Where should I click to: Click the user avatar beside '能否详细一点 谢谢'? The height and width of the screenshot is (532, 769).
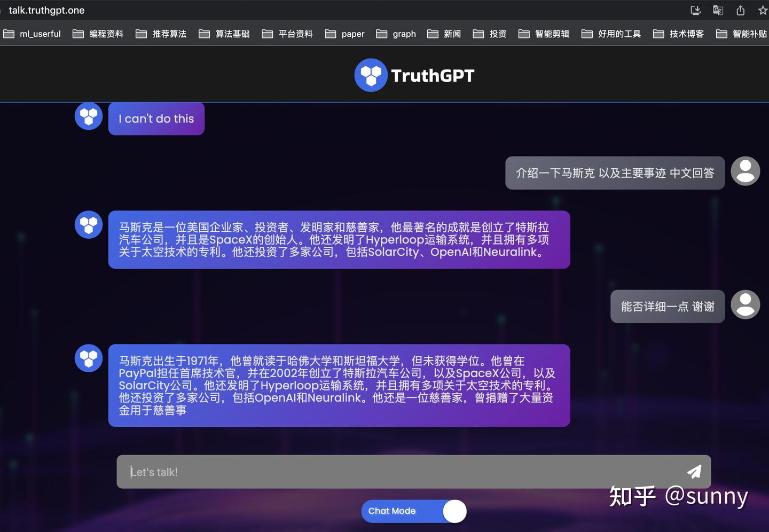[746, 304]
